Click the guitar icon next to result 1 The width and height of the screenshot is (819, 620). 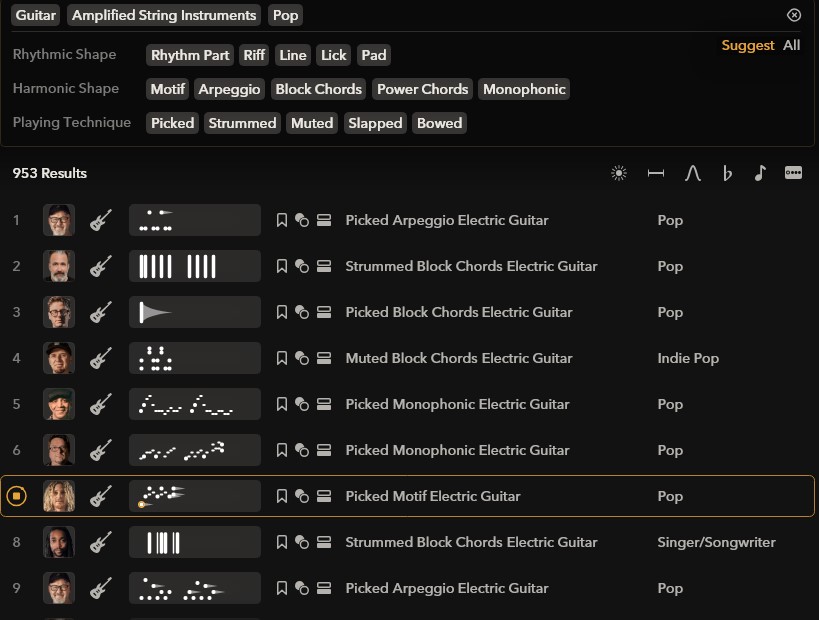[100, 220]
